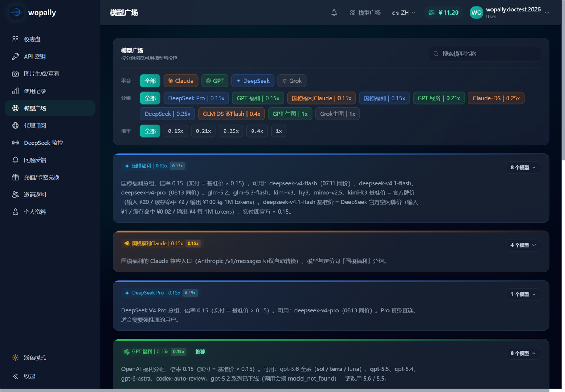Screen dimensions: 565x392
Task: Filter by 0.4x rate in 倍率 row
Action: (x=257, y=131)
